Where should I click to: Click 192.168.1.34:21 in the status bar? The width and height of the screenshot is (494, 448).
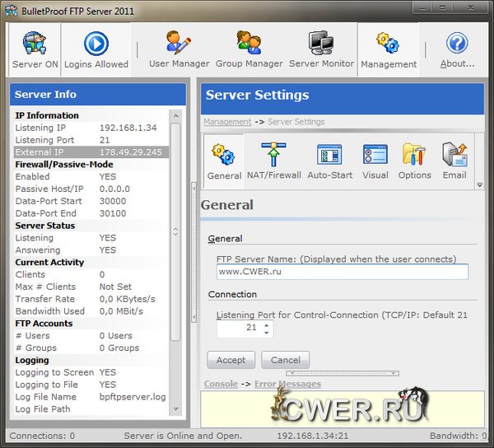[313, 436]
